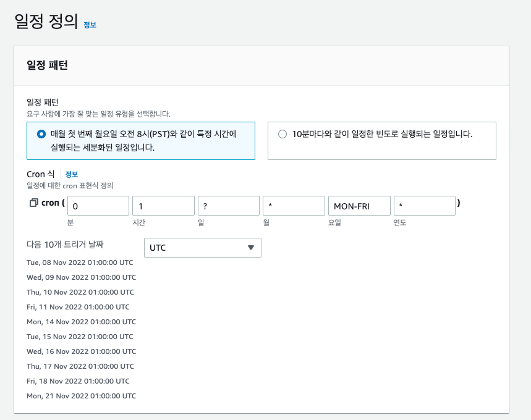The height and width of the screenshot is (420, 531).
Task: Focus the 분 minutes field containing 0
Action: click(98, 206)
